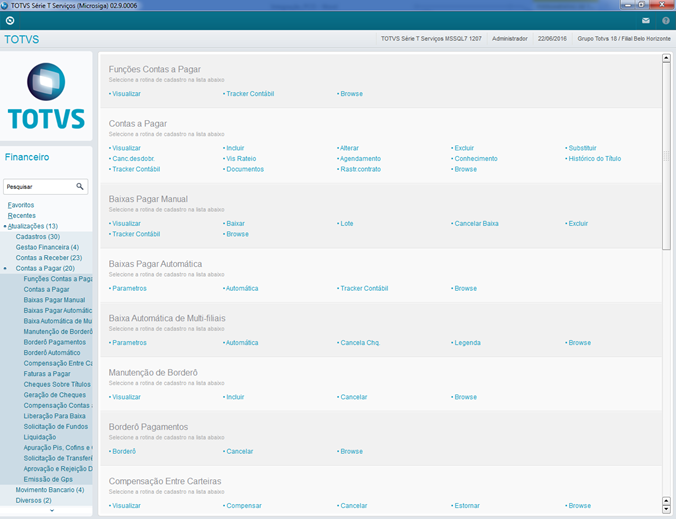This screenshot has width=676, height=519.
Task: Click Documentos link
Action: (x=245, y=169)
